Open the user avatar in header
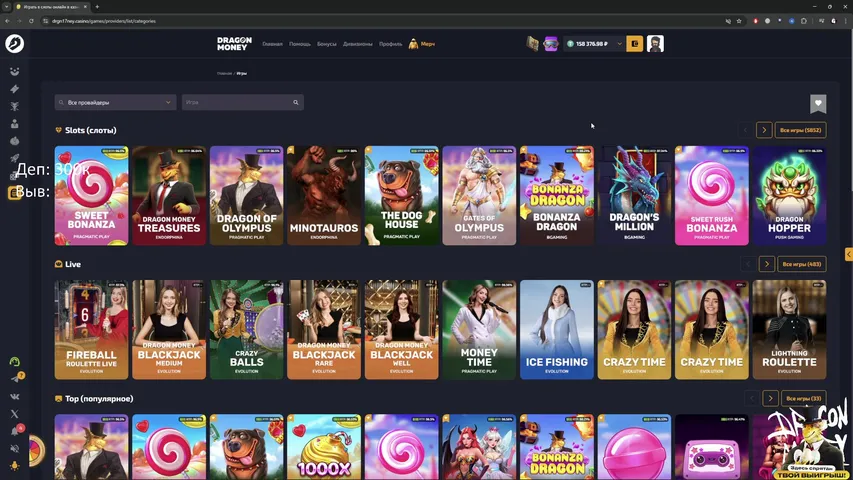The height and width of the screenshot is (480, 853). coord(655,44)
